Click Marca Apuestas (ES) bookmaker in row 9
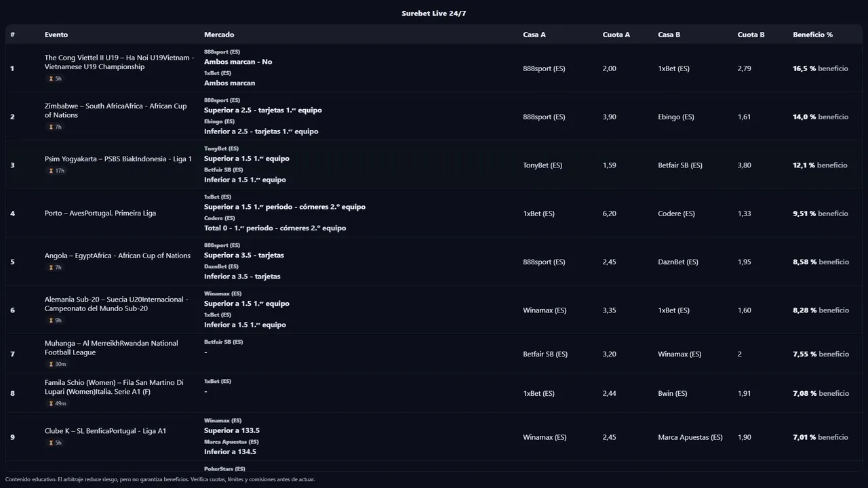This screenshot has height=488, width=868. (690, 437)
